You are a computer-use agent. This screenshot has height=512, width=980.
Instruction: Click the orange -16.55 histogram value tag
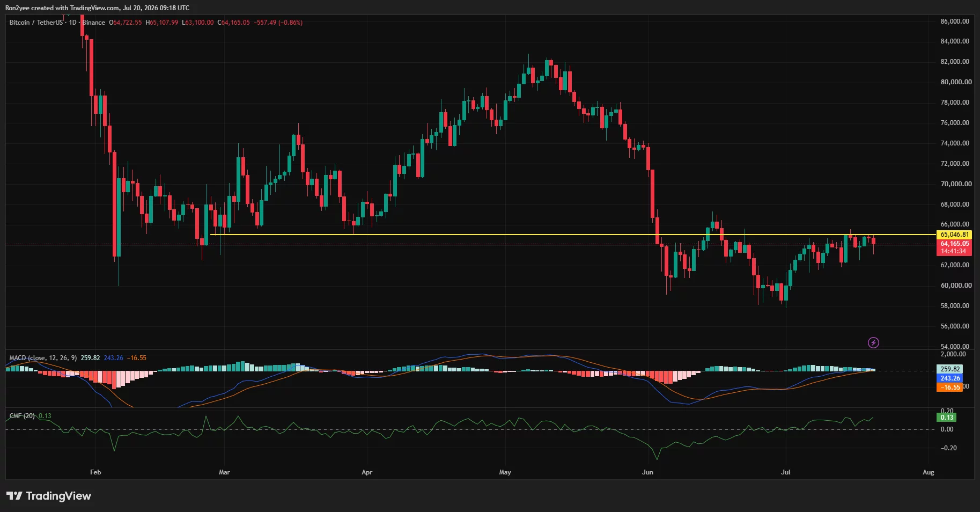point(949,387)
